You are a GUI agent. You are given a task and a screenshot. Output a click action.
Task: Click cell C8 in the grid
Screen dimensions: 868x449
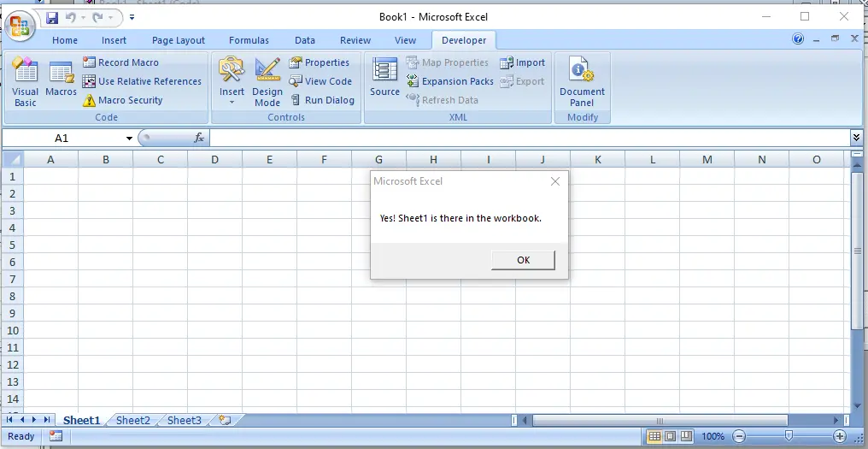point(161,296)
